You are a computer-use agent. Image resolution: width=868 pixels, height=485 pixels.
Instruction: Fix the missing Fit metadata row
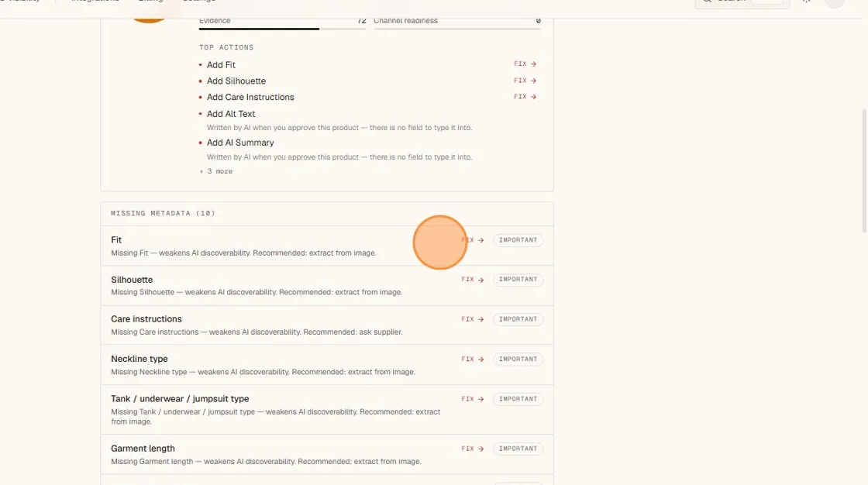472,240
